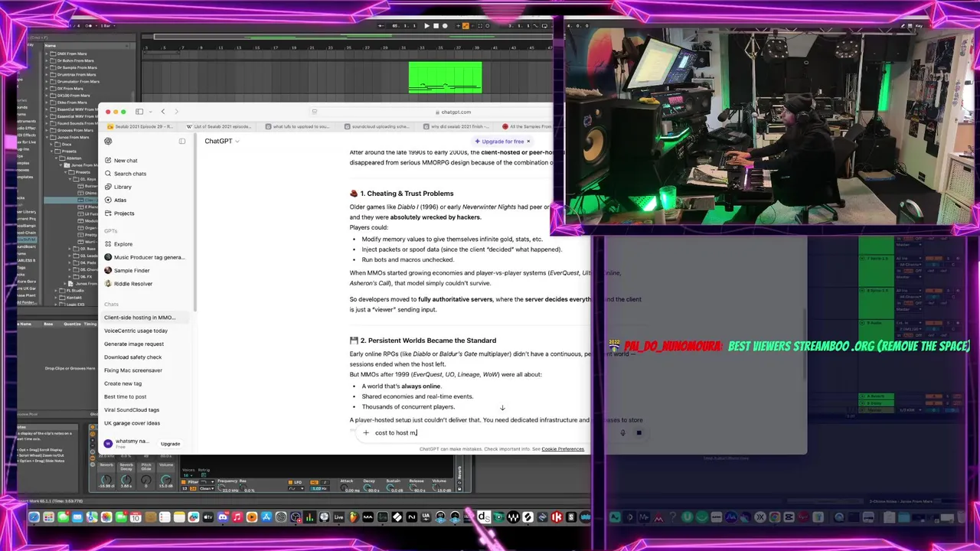
Task: Select the green MIDI clip in Ableton arrangement
Action: 445,77
